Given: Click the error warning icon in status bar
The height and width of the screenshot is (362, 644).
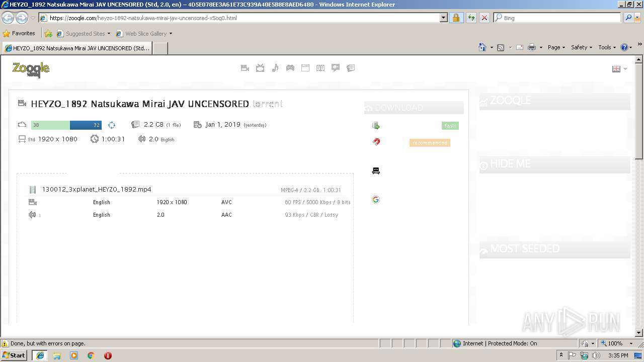Looking at the screenshot, I should [5, 343].
